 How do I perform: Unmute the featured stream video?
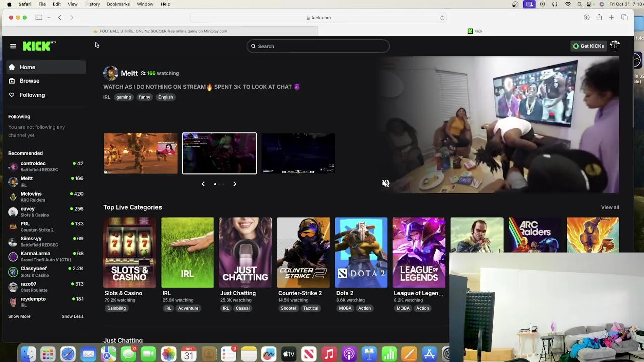386,184
